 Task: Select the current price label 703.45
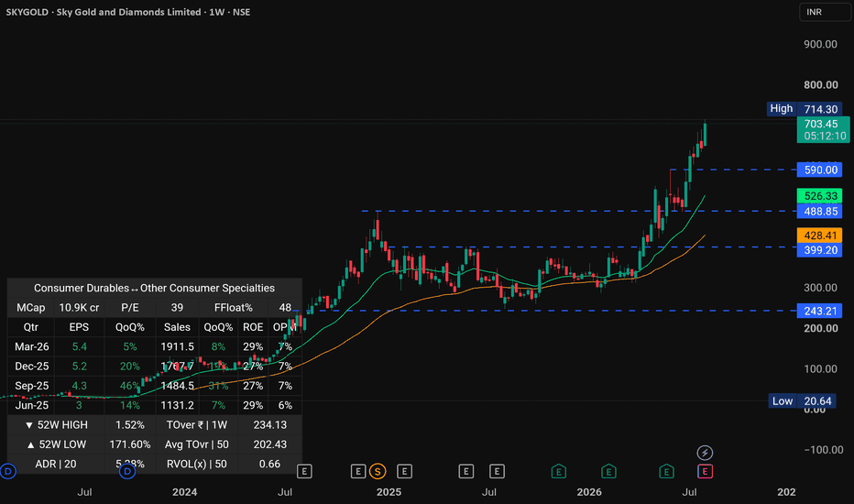[823, 130]
